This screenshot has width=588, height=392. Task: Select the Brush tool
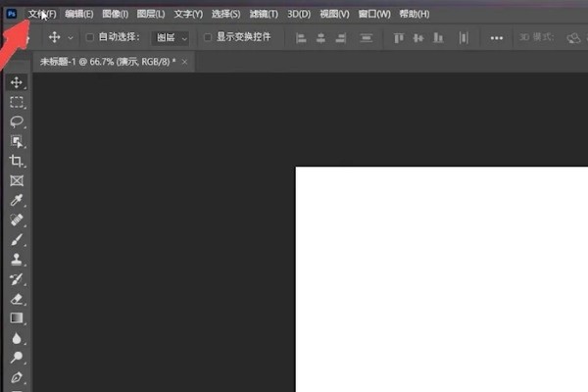[17, 240]
